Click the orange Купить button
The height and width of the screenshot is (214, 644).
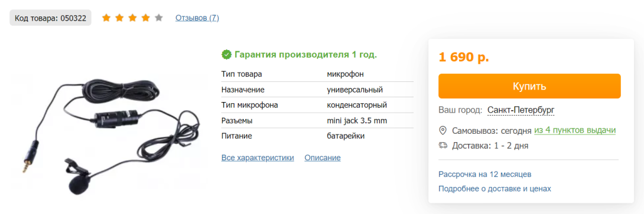click(x=529, y=86)
